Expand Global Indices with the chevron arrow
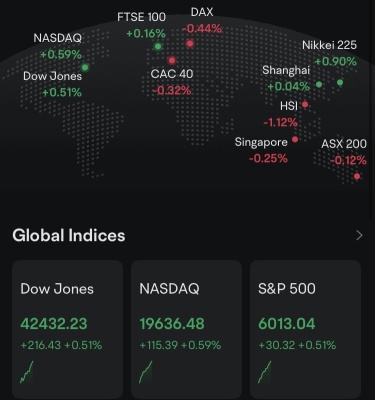Viewport: 375px width, 400px height. pos(359,236)
